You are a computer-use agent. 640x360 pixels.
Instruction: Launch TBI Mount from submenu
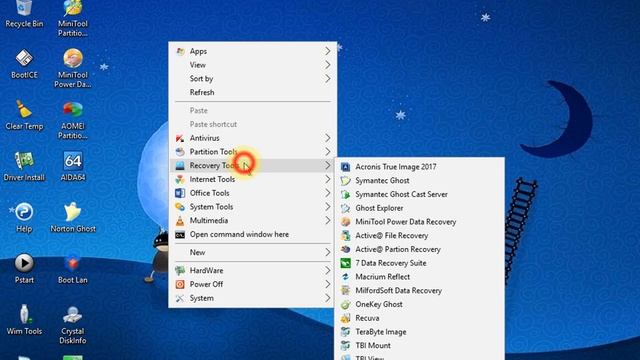pyautogui.click(x=420, y=346)
